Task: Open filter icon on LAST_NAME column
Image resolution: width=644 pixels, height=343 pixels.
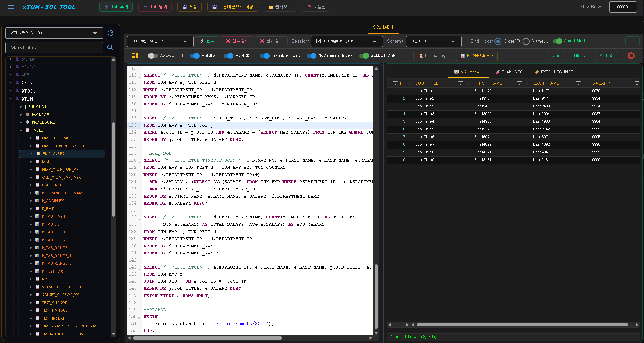Action: [578, 83]
